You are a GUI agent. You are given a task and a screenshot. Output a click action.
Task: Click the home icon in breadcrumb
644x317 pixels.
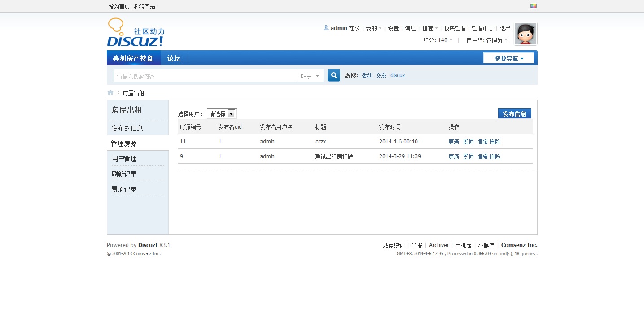tap(110, 93)
